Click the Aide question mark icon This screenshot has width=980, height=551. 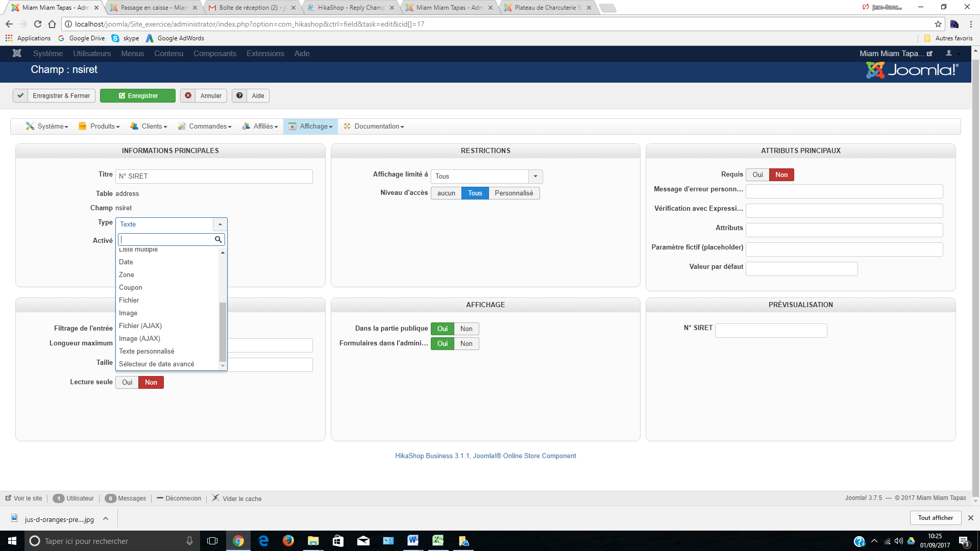[x=239, y=96]
